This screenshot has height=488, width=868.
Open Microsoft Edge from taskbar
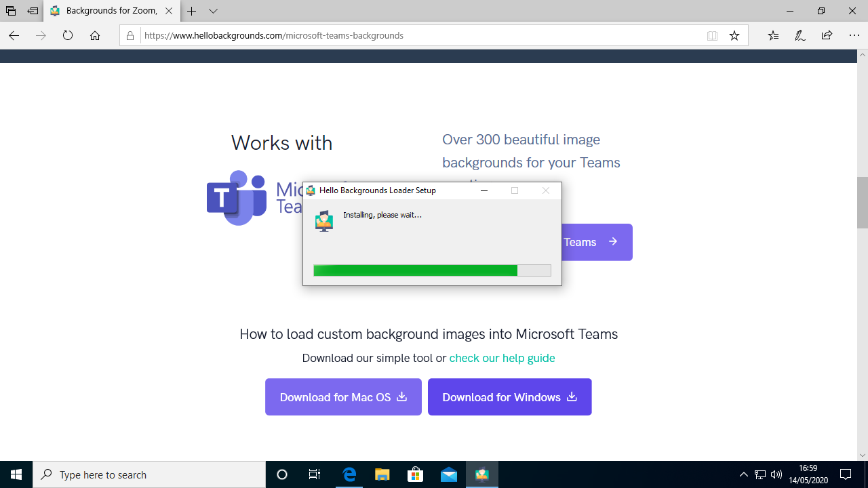(x=349, y=474)
